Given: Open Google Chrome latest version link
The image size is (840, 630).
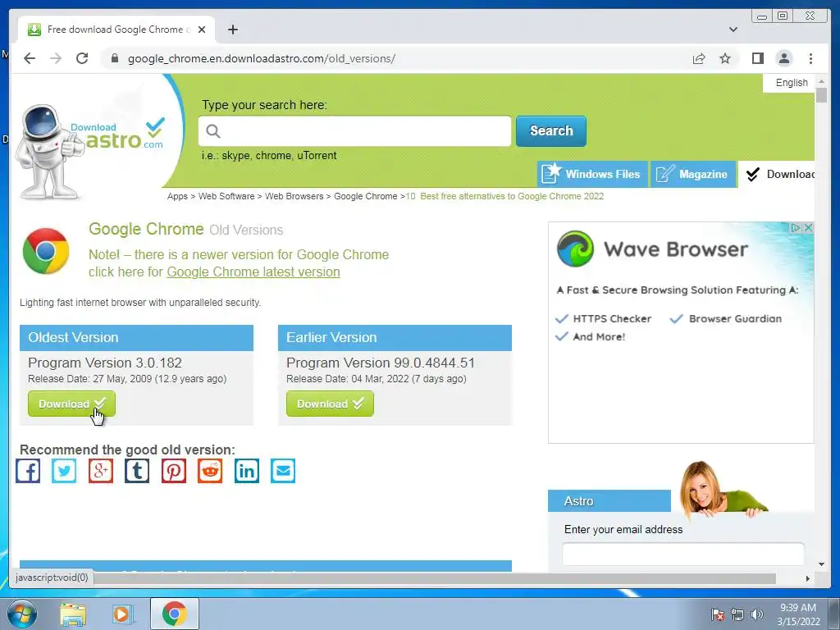Looking at the screenshot, I should 253,272.
